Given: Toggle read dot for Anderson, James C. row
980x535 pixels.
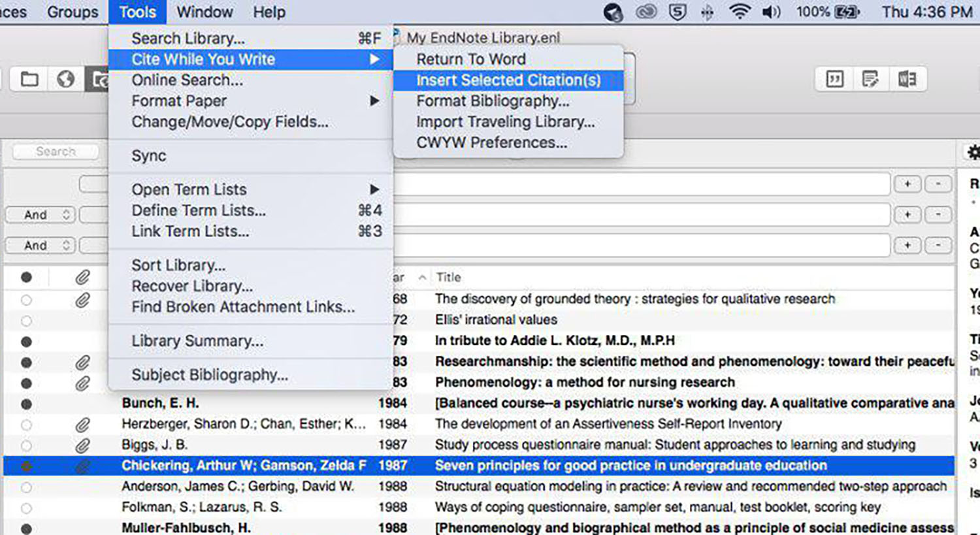Looking at the screenshot, I should [26, 488].
